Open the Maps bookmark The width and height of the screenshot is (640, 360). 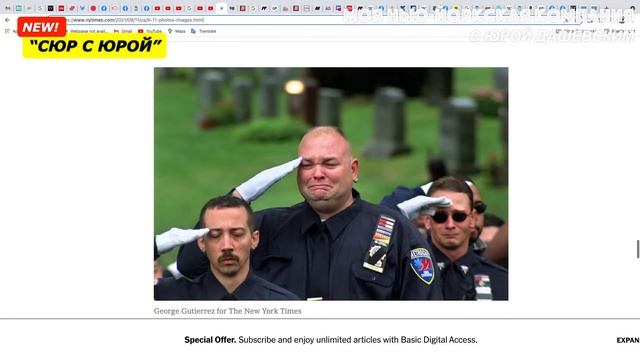click(176, 31)
